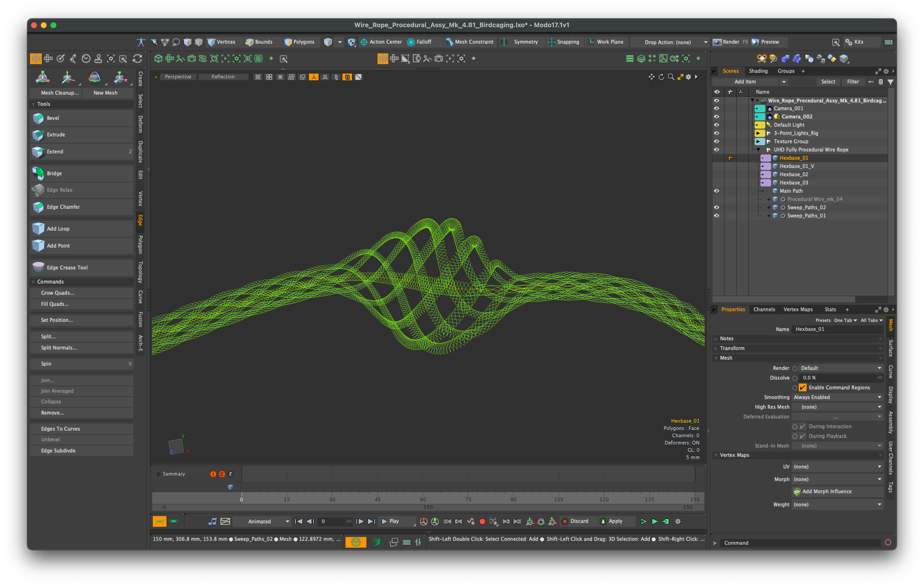Go to first frame
Image resolution: width=924 pixels, height=586 pixels.
298,521
